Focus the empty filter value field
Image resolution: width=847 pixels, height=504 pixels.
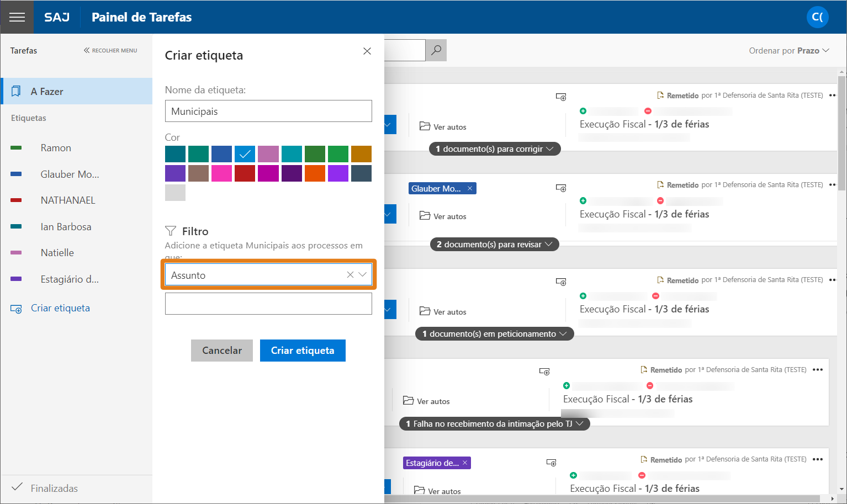click(x=268, y=304)
